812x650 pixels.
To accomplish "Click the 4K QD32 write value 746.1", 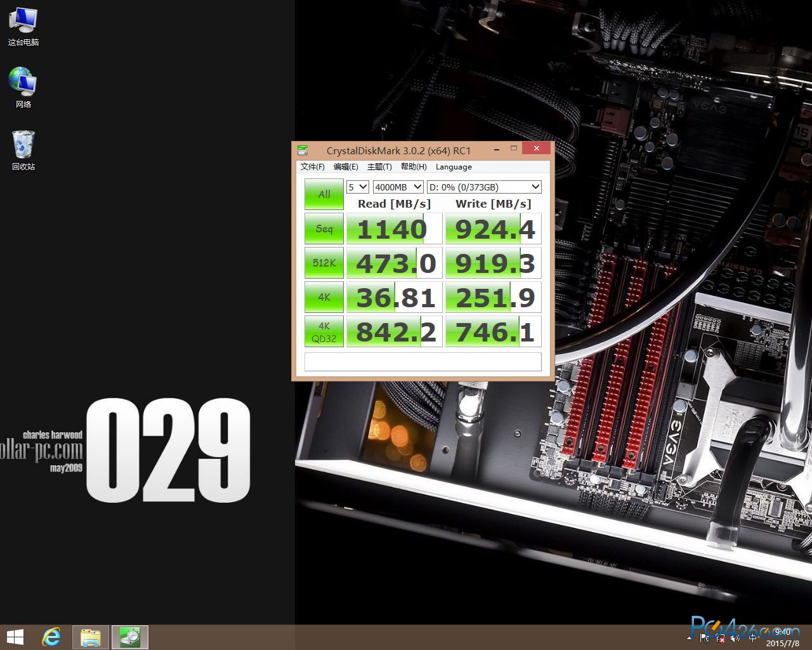I will click(x=494, y=331).
